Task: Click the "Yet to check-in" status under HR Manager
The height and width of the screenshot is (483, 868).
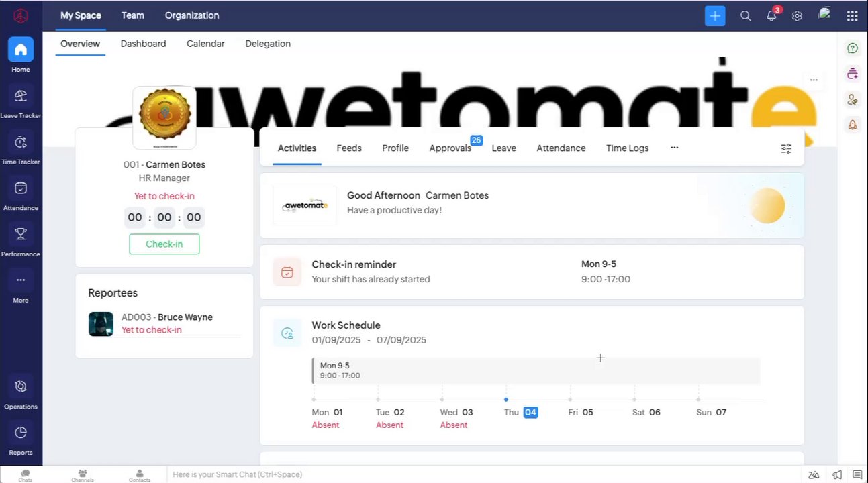Action: (164, 196)
